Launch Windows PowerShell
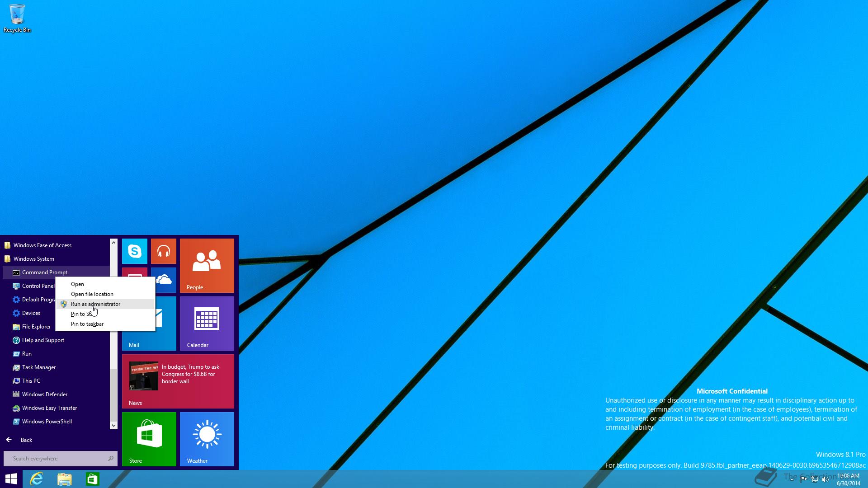This screenshot has width=868, height=488. tap(56, 422)
